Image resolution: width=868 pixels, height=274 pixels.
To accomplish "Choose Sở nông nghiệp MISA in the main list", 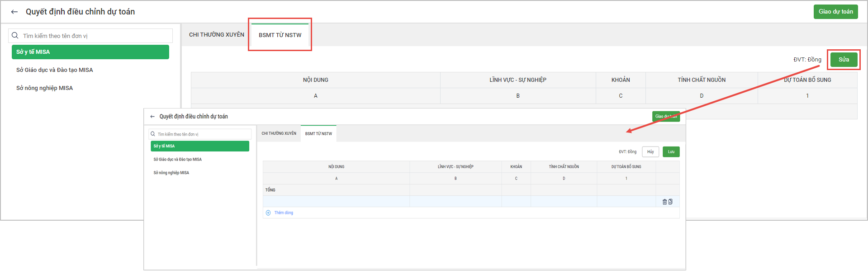I will pyautogui.click(x=44, y=88).
